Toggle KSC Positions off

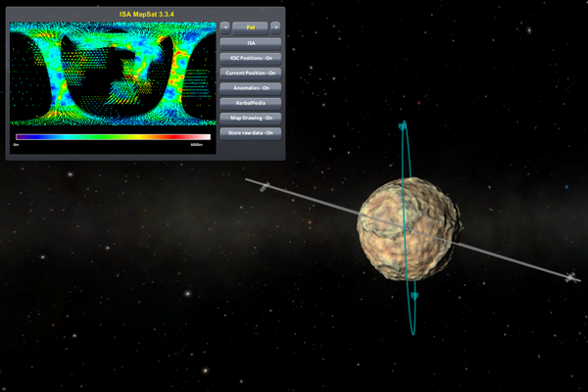(251, 58)
